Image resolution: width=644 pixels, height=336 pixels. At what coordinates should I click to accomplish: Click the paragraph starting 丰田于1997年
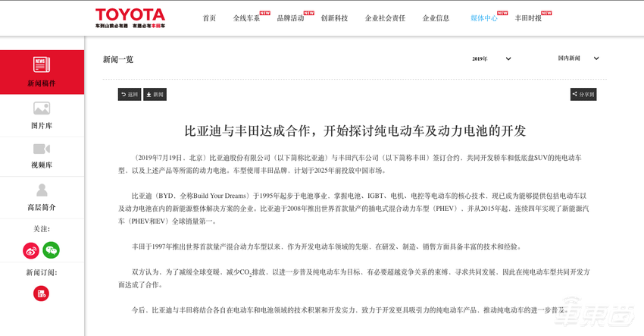(327, 247)
